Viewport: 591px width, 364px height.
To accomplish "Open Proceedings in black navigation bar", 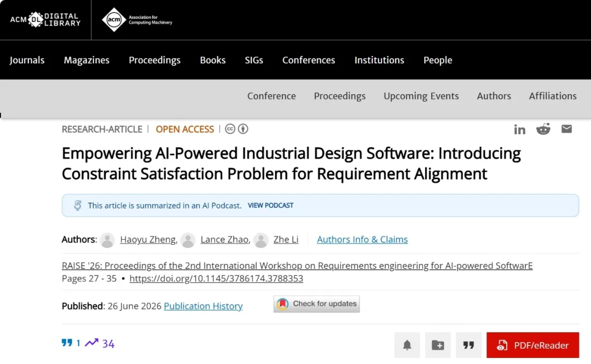I will click(154, 60).
